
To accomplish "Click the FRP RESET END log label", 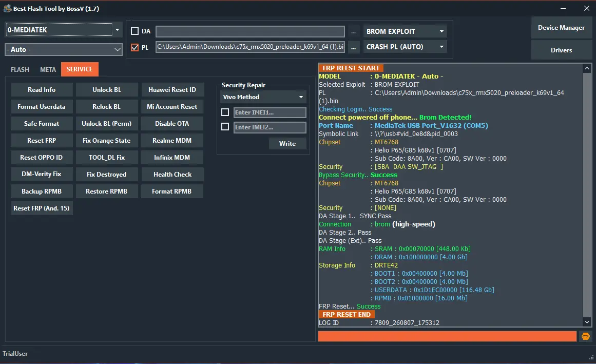I will pos(347,315).
